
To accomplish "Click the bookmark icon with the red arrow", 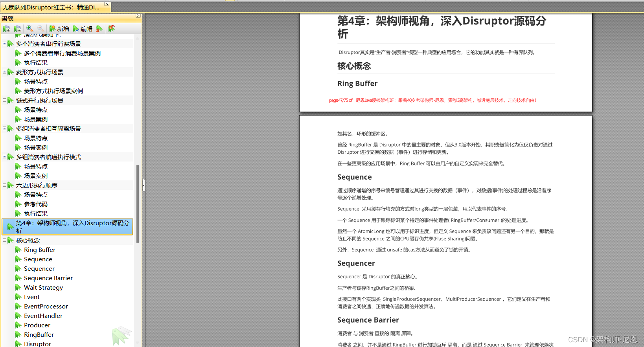I will point(112,29).
